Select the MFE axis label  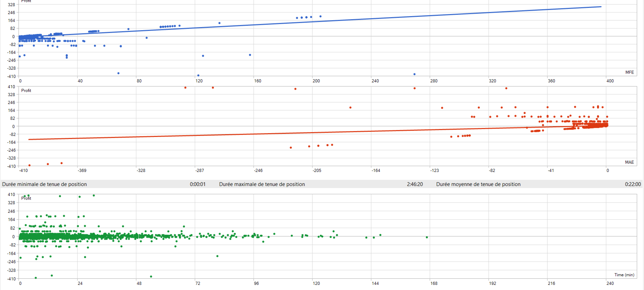[630, 72]
